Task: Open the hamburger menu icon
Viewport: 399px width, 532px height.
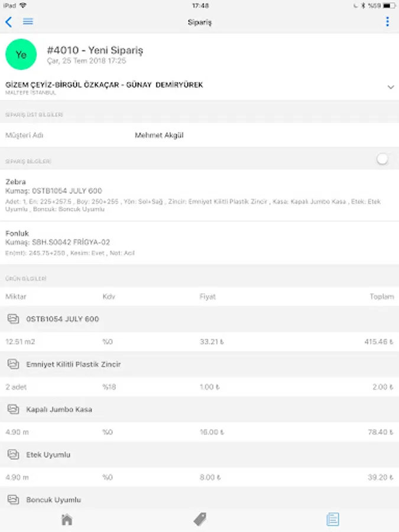Action: pos(28,22)
